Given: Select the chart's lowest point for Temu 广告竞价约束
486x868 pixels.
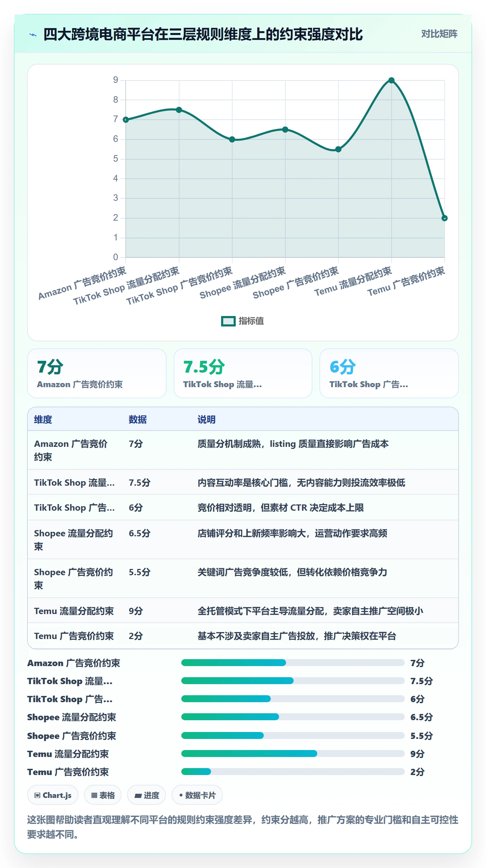Looking at the screenshot, I should coord(445,218).
